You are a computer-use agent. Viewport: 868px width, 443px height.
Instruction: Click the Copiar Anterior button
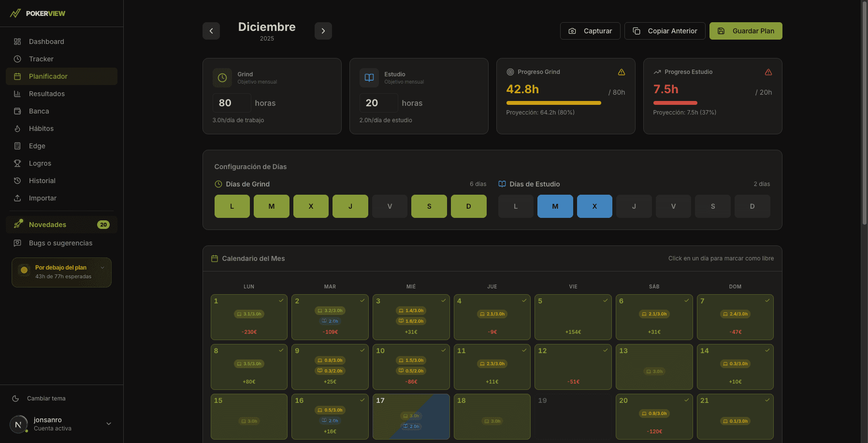pyautogui.click(x=665, y=31)
